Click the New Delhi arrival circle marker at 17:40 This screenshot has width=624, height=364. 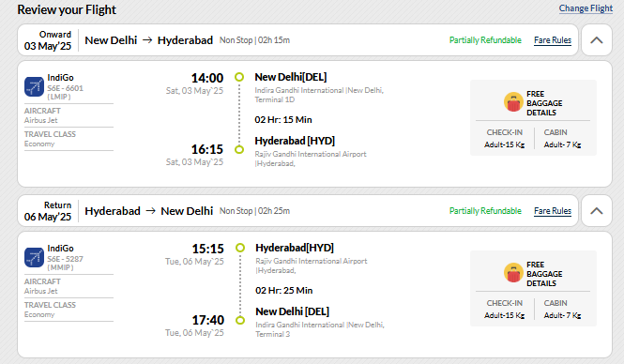(x=240, y=320)
